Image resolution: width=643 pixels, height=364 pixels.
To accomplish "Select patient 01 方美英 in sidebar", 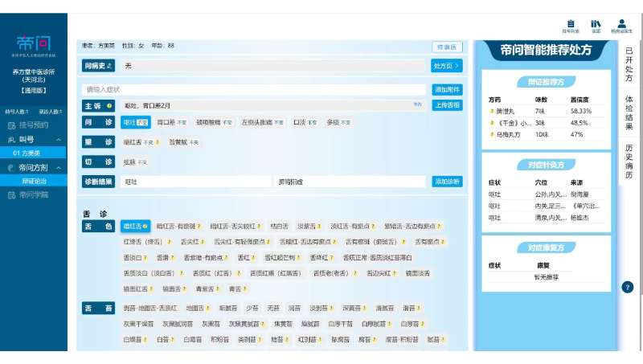I will click(x=33, y=153).
